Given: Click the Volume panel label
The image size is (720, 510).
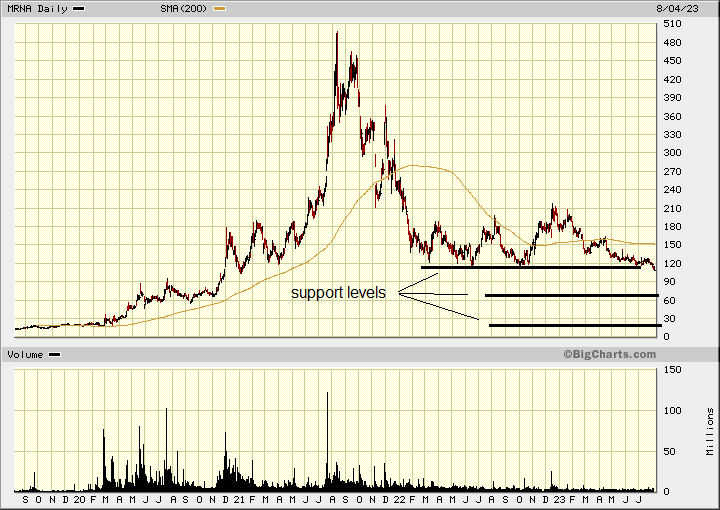Looking at the screenshot, I should [25, 355].
